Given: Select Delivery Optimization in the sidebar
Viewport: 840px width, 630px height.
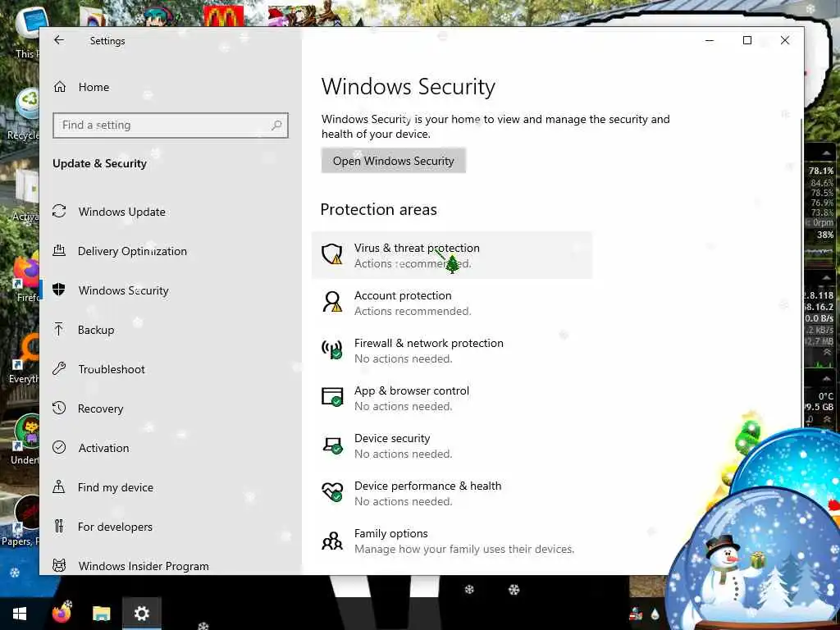Looking at the screenshot, I should pyautogui.click(x=132, y=251).
